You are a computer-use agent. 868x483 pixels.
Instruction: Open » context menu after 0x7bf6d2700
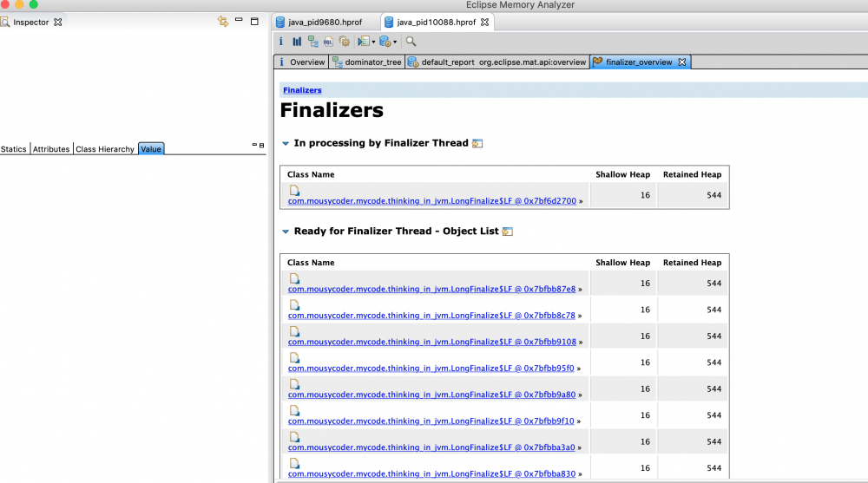tap(581, 201)
